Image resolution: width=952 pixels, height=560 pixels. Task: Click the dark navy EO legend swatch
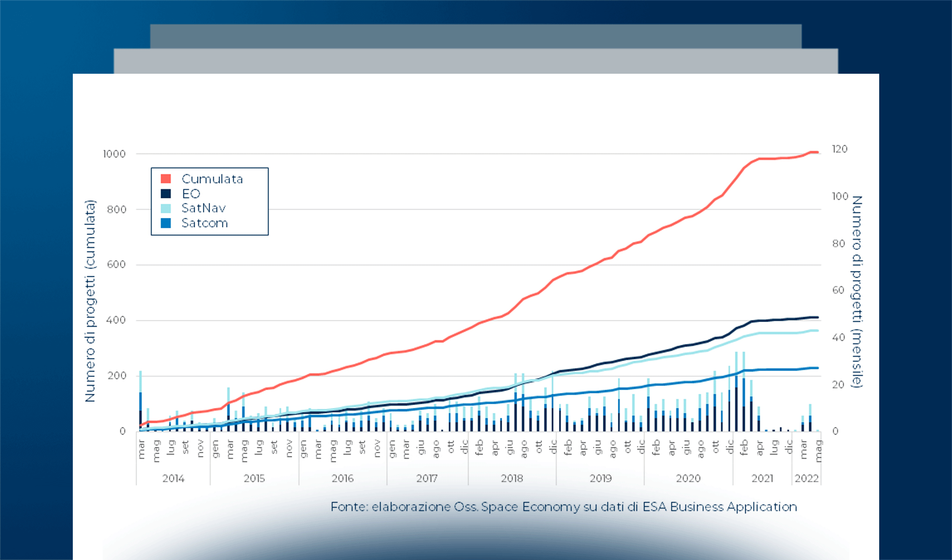(166, 194)
